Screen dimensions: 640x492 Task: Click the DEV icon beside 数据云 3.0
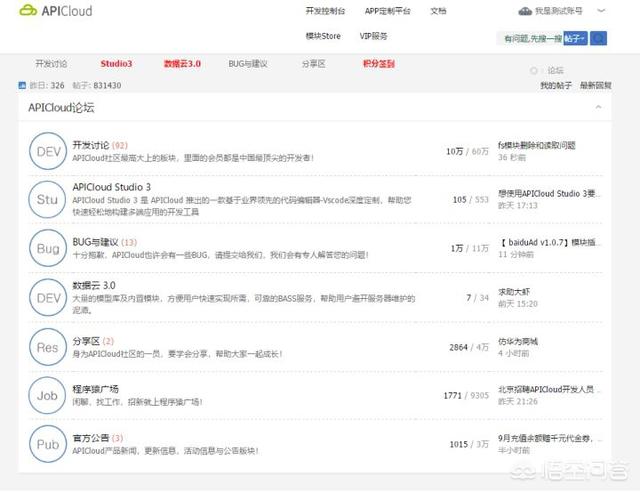[x=48, y=296]
